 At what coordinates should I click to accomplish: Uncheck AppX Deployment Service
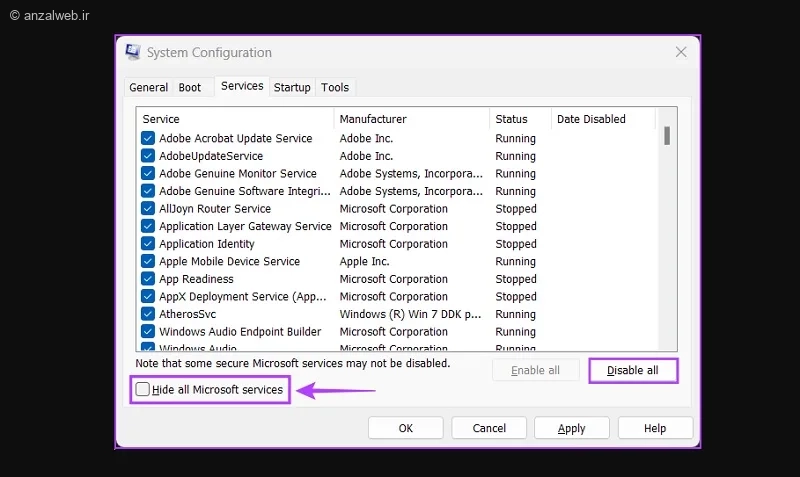[147, 296]
